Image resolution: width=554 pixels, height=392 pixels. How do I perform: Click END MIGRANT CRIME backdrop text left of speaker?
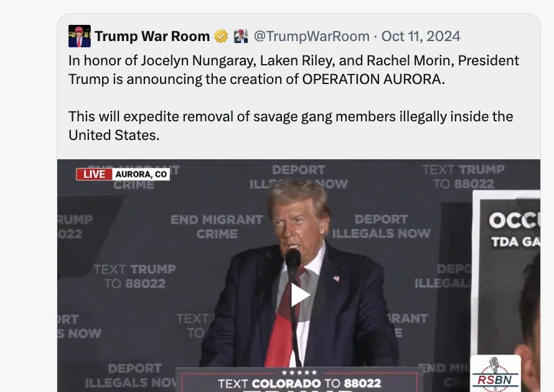tap(217, 226)
